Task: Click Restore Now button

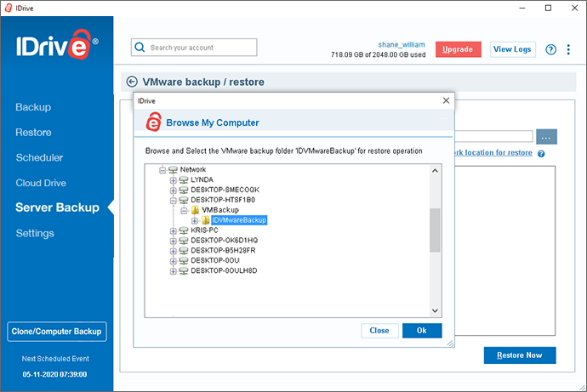Action: (x=520, y=355)
